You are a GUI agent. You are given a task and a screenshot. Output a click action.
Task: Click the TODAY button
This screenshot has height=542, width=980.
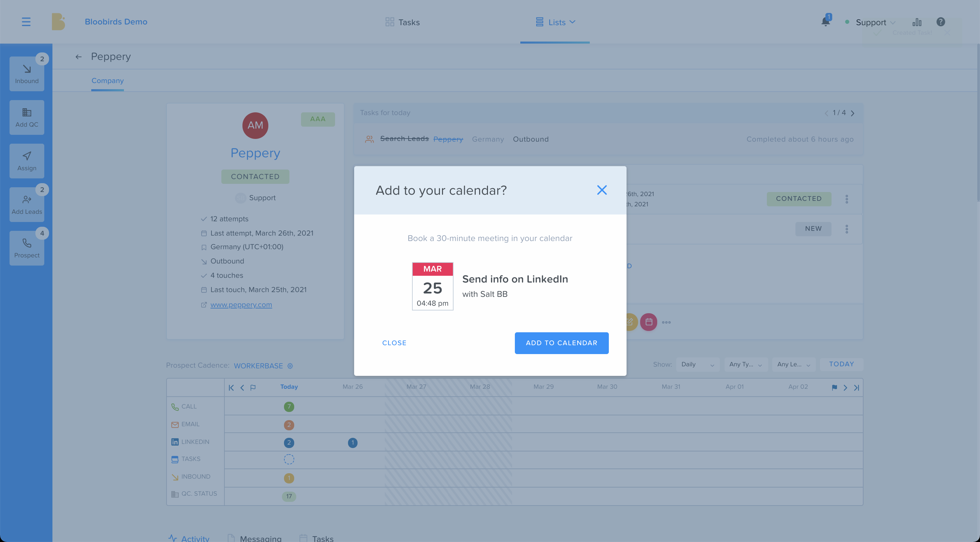tap(841, 364)
